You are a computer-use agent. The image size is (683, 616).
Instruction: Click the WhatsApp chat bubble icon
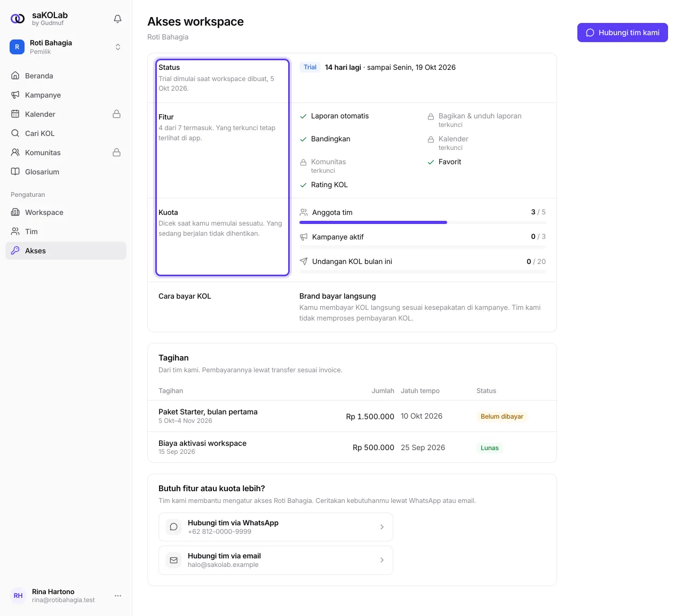tap(173, 527)
